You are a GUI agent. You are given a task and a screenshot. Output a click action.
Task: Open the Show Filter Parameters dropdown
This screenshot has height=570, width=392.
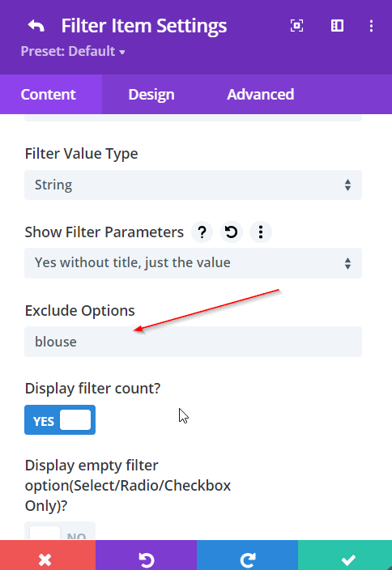[x=193, y=263]
